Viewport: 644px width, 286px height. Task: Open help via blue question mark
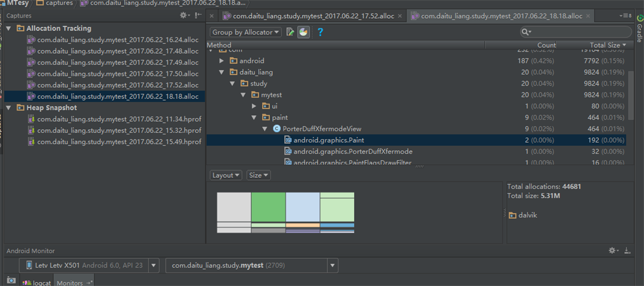coord(320,32)
